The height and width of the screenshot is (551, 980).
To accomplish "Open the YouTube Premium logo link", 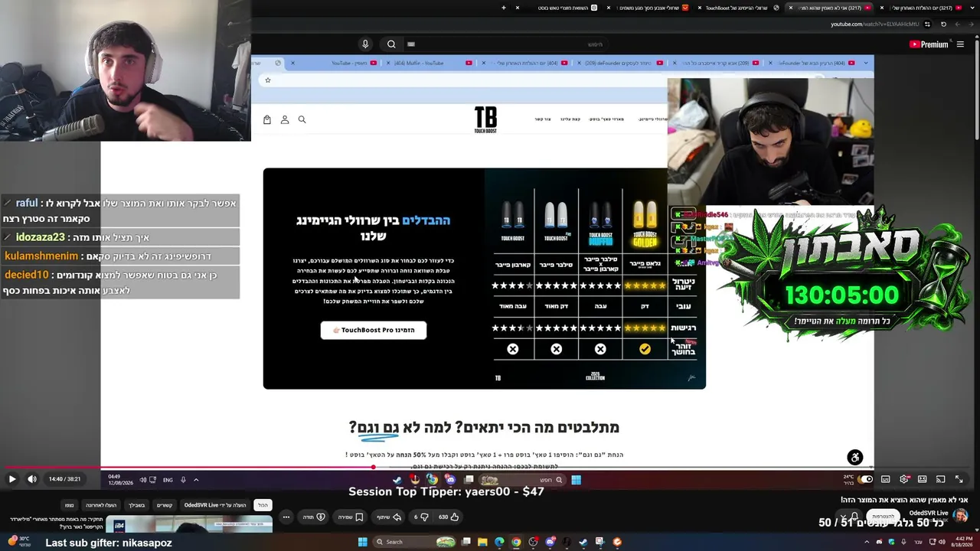I will tap(929, 44).
